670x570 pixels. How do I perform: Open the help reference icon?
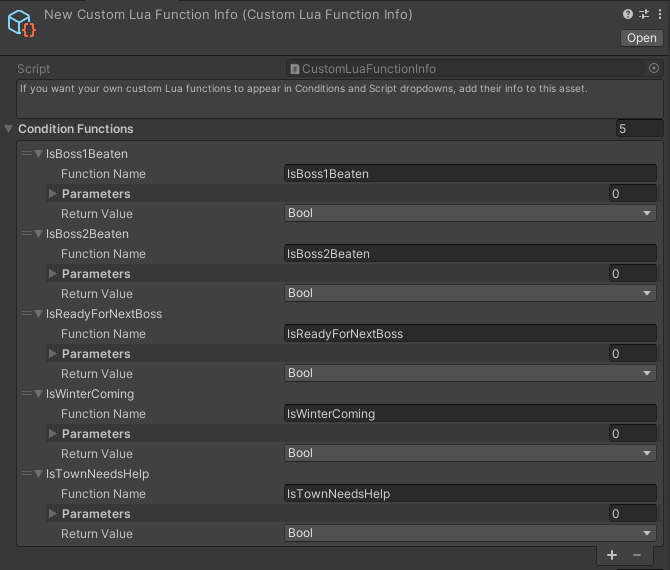pos(627,14)
